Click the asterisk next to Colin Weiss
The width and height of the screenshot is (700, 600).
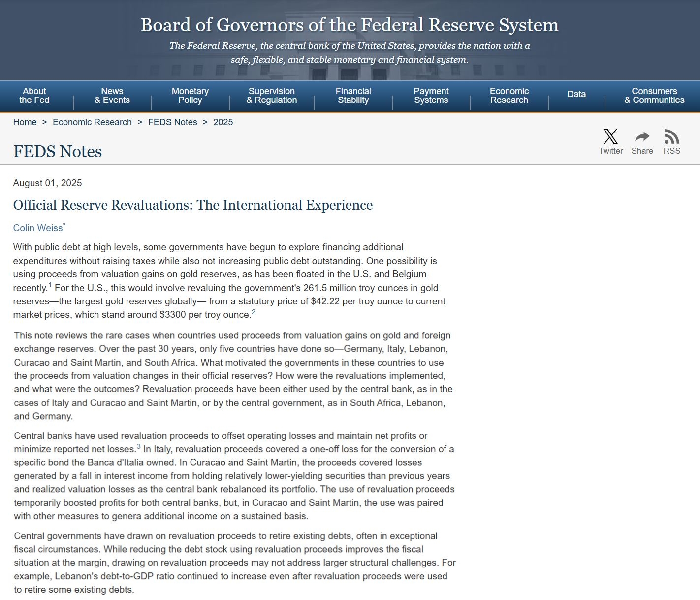pos(64,225)
